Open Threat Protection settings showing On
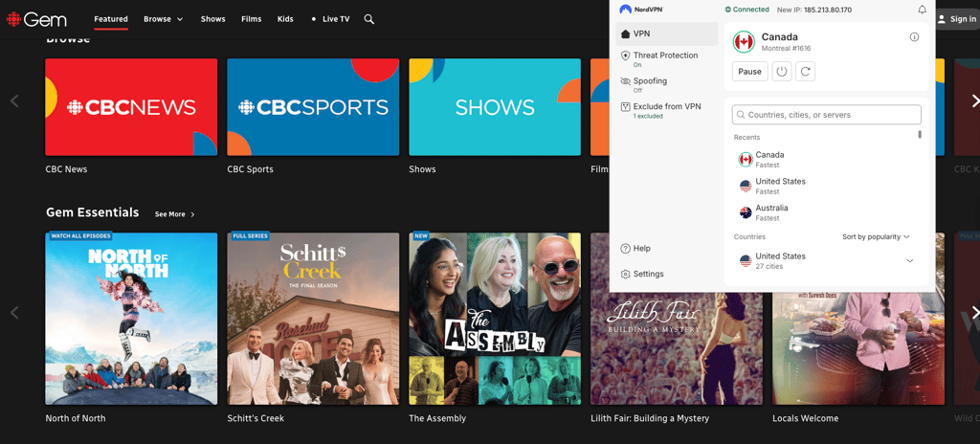980x444 pixels. (666, 59)
